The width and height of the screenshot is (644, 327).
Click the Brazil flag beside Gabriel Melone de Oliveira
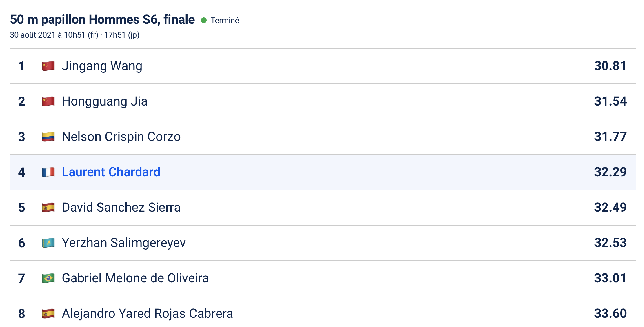pyautogui.click(x=48, y=278)
